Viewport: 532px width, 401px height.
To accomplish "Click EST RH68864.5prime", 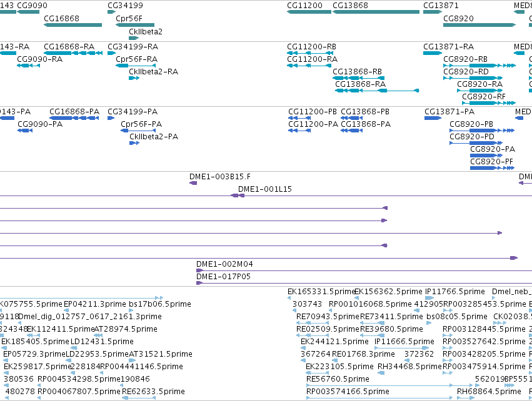I will click(x=489, y=392).
